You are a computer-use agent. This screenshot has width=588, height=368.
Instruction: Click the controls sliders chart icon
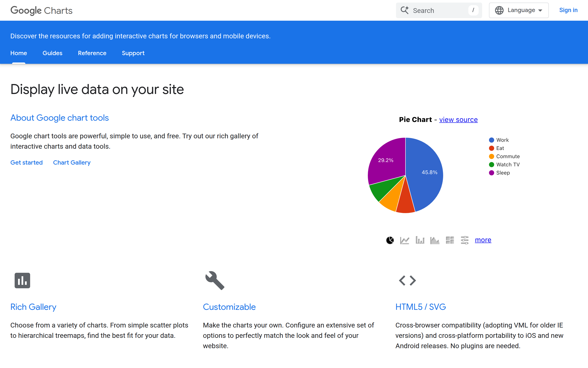[464, 240]
